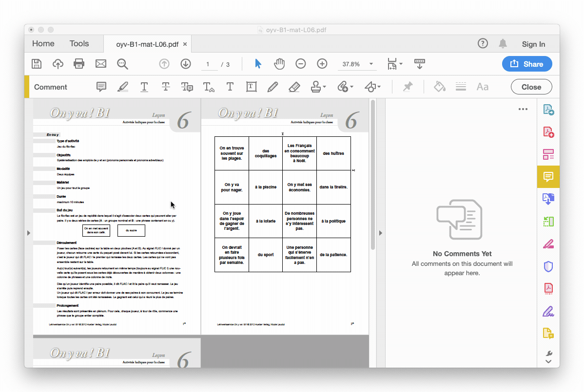Pick the pencil drawing tool
This screenshot has width=584, height=392.
(273, 87)
